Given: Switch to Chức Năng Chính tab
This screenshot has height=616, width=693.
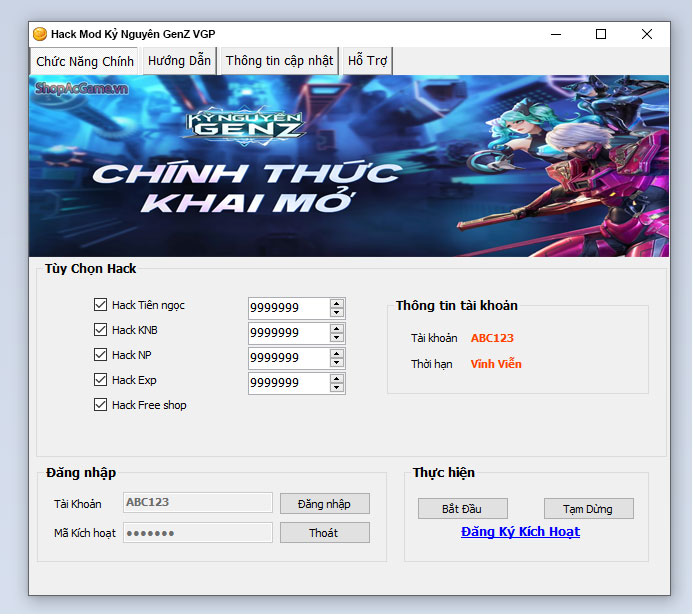Looking at the screenshot, I should [x=85, y=61].
